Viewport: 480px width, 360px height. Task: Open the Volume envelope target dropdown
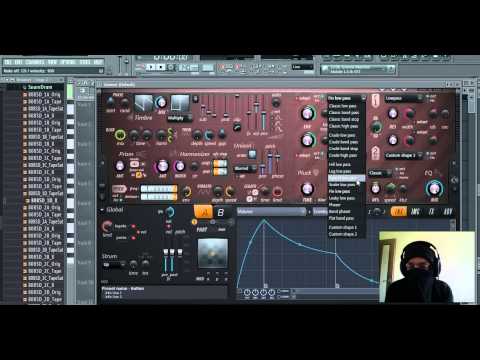pyautogui.click(x=271, y=212)
